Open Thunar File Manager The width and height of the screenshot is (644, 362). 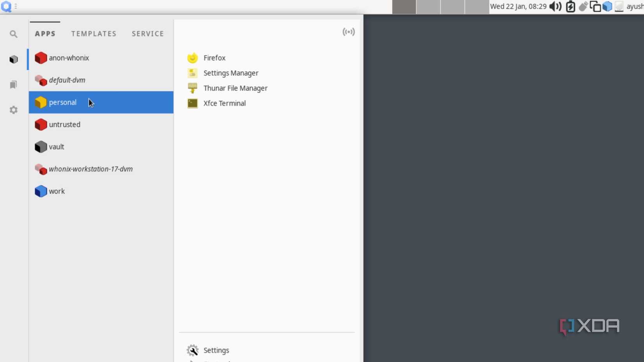click(x=236, y=88)
